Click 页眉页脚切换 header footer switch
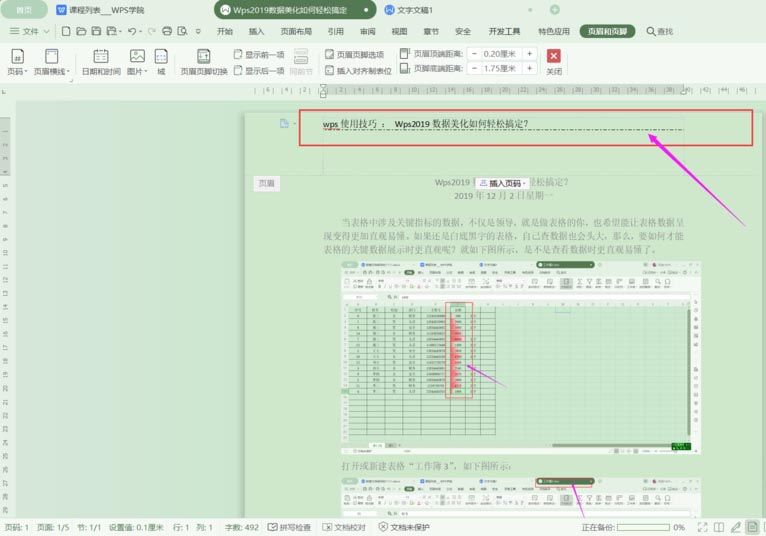766x536 pixels. [204, 62]
